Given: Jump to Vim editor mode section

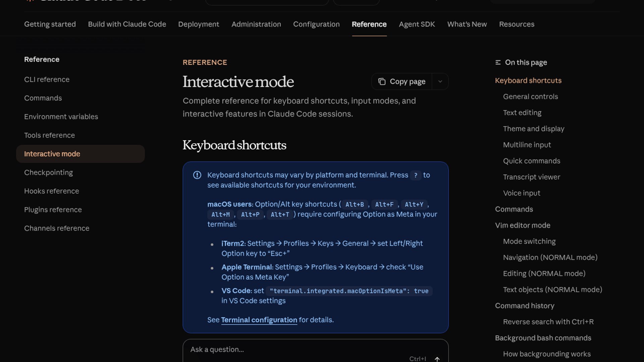Looking at the screenshot, I should point(522,225).
